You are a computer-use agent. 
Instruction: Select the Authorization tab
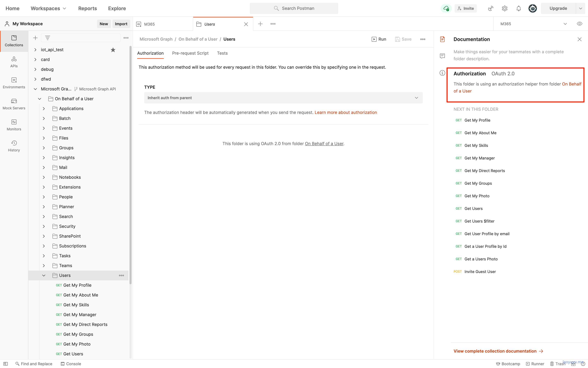150,53
